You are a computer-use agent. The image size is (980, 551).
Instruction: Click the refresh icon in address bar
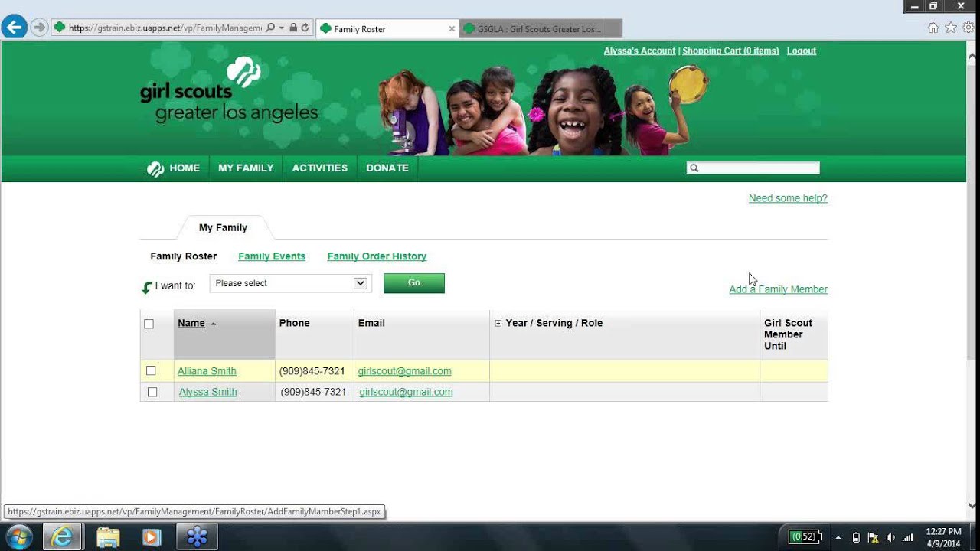[305, 28]
